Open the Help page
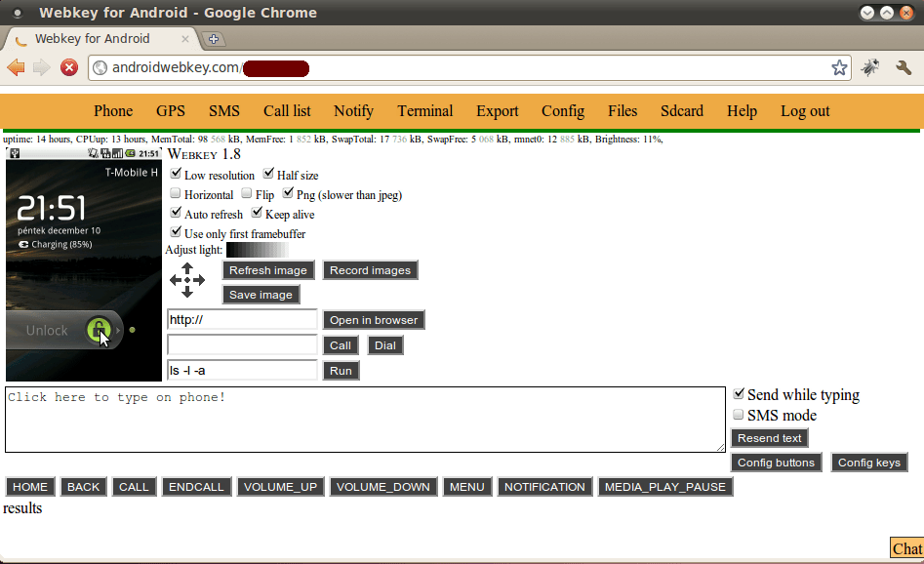The image size is (924, 564). pos(742,111)
